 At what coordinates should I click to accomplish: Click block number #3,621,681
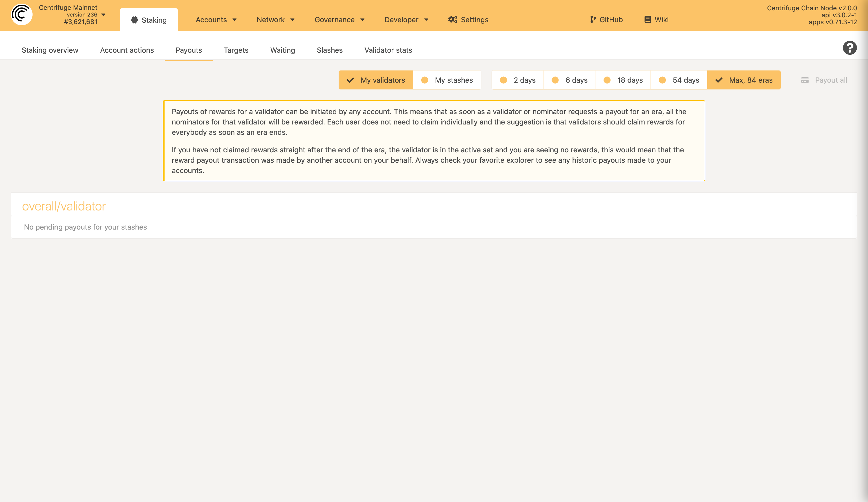(x=81, y=22)
